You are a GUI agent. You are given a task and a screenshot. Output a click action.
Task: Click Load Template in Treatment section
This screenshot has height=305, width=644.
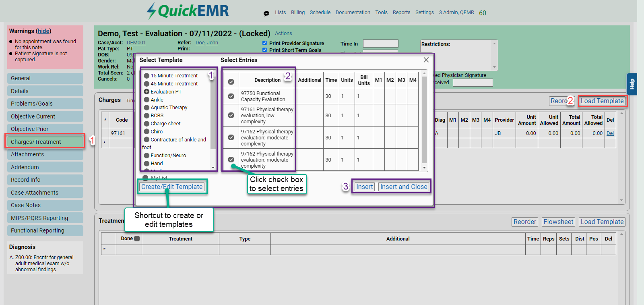(x=602, y=222)
